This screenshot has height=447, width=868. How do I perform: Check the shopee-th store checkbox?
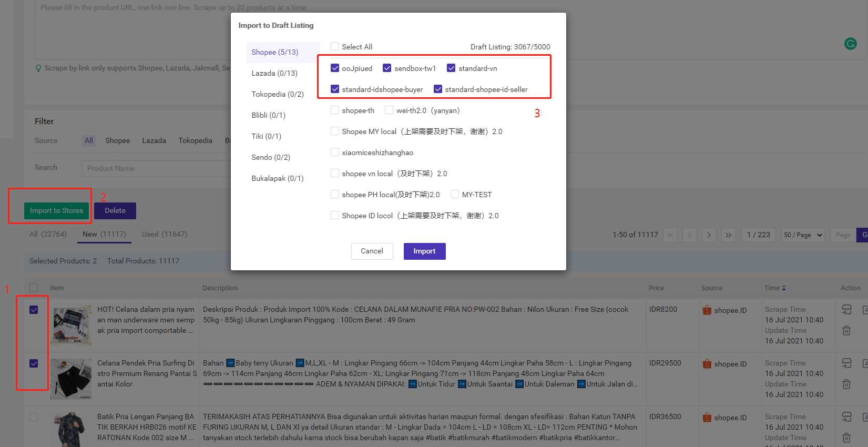335,110
